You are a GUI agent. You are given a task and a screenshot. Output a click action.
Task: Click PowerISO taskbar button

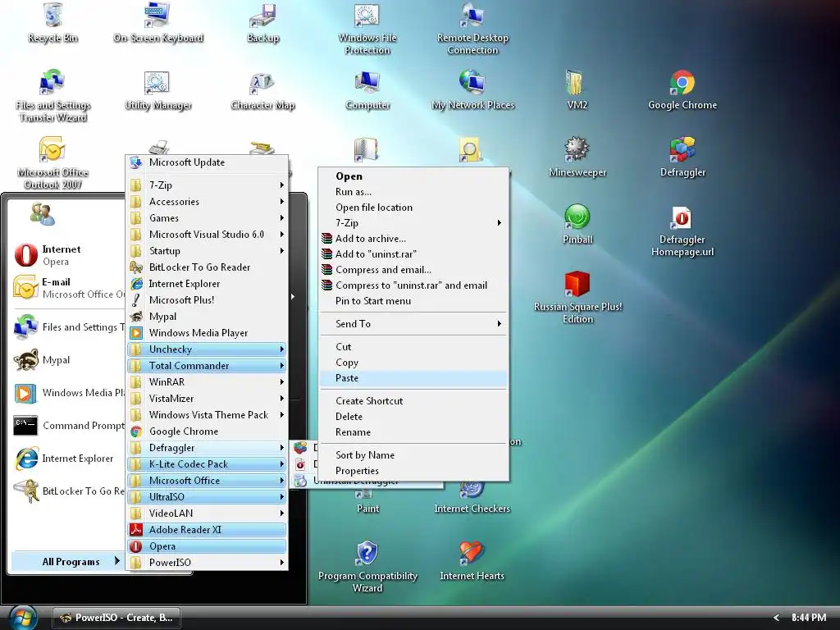pyautogui.click(x=116, y=618)
